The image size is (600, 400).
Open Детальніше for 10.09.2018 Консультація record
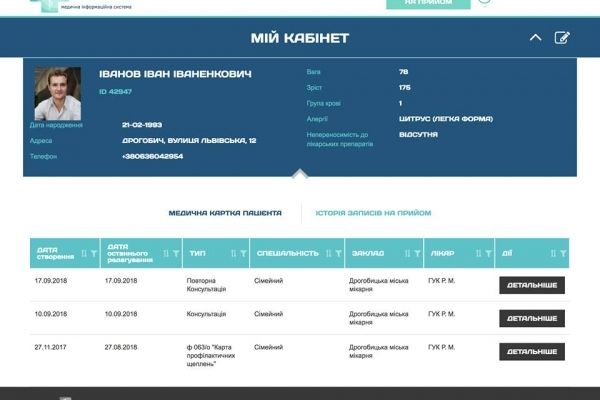532,319
